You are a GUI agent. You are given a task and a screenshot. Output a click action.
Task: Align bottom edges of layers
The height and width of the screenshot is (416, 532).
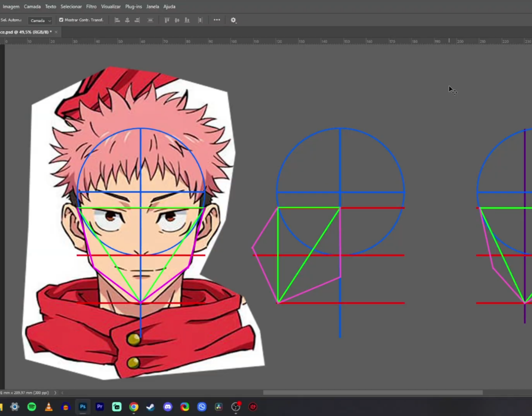(187, 20)
